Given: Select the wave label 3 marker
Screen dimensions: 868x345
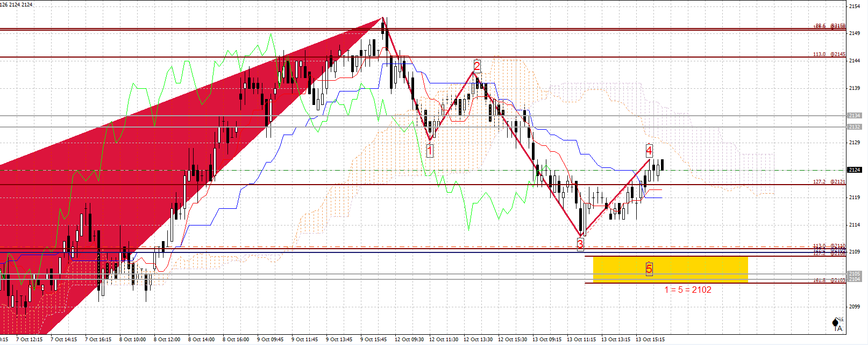Looking at the screenshot, I should pyautogui.click(x=580, y=244).
